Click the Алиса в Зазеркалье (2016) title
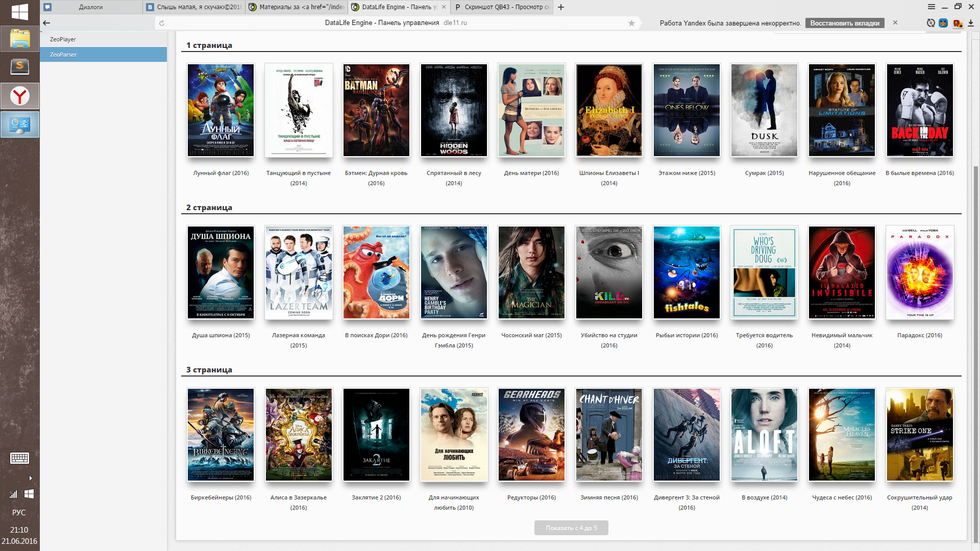Image resolution: width=980 pixels, height=551 pixels. (x=299, y=503)
